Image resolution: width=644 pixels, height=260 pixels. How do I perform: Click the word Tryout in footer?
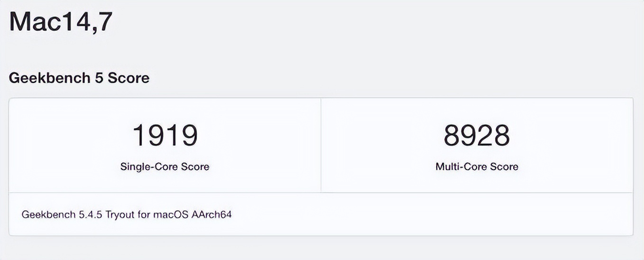(x=121, y=214)
